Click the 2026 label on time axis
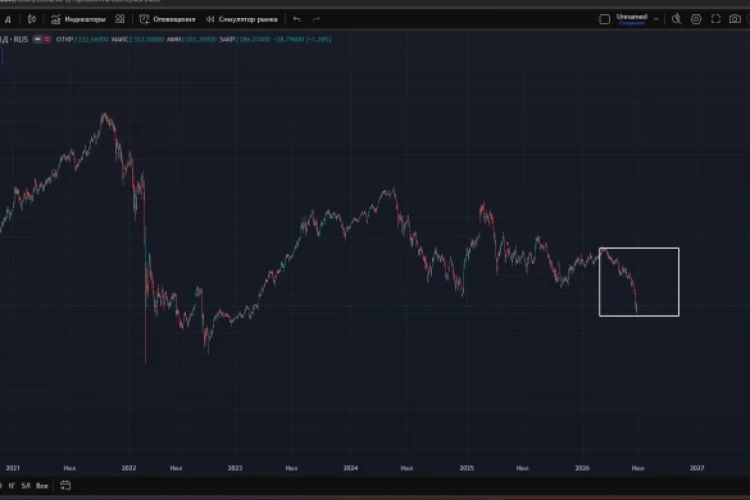Image resolution: width=750 pixels, height=500 pixels. coord(582,468)
